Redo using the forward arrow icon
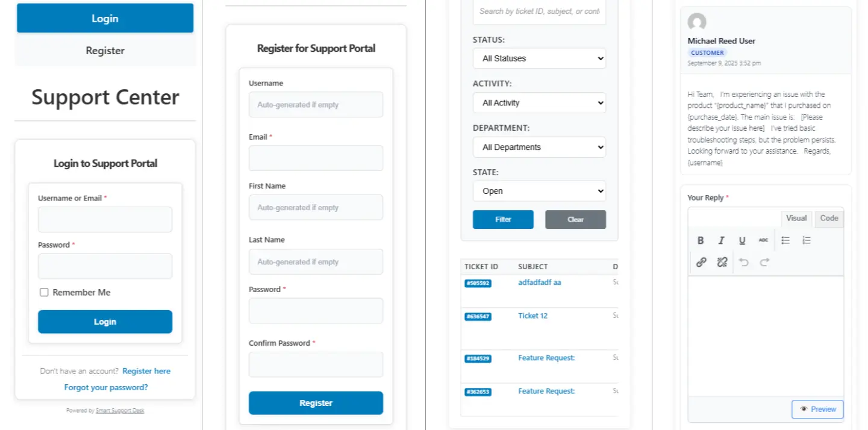The height and width of the screenshot is (430, 868). click(x=764, y=262)
